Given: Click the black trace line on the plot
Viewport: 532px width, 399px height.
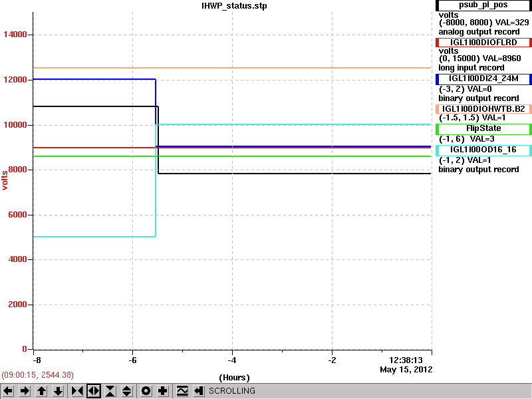Looking at the screenshot, I should coord(295,174).
